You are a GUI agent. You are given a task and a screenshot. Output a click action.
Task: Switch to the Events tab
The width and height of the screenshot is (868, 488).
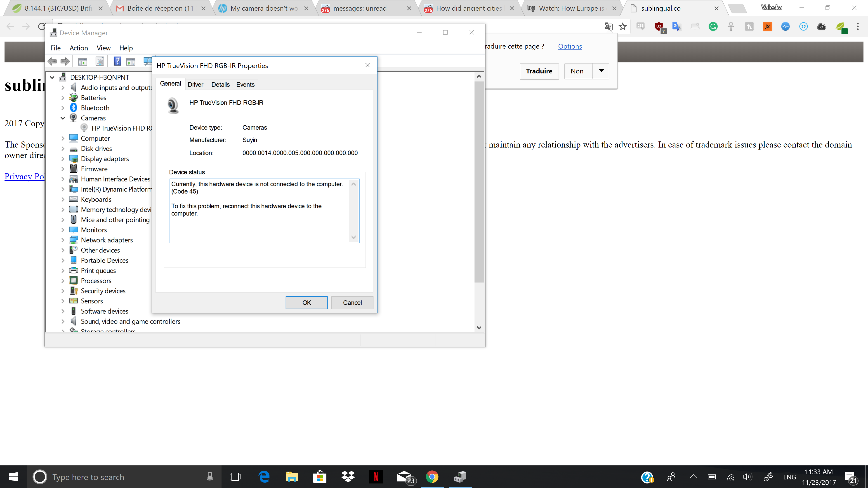[x=245, y=84]
